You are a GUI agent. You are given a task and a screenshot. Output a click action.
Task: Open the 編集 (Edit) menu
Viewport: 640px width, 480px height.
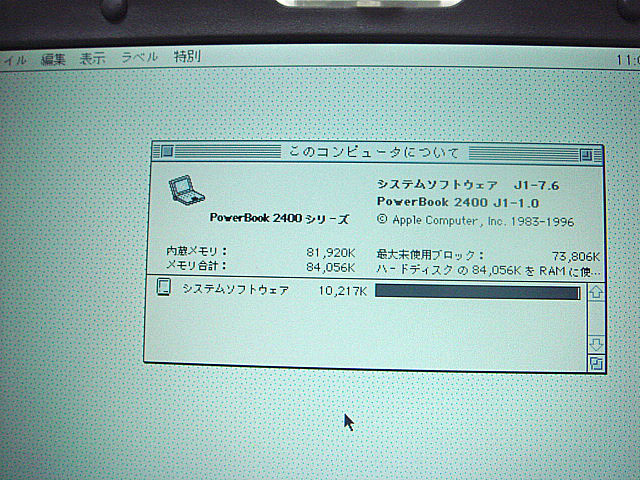point(53,59)
